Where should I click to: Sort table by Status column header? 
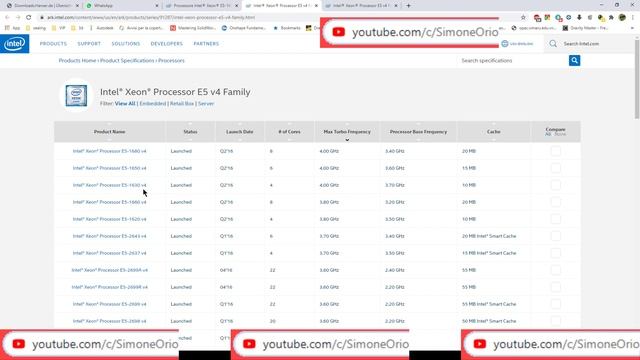click(190, 132)
